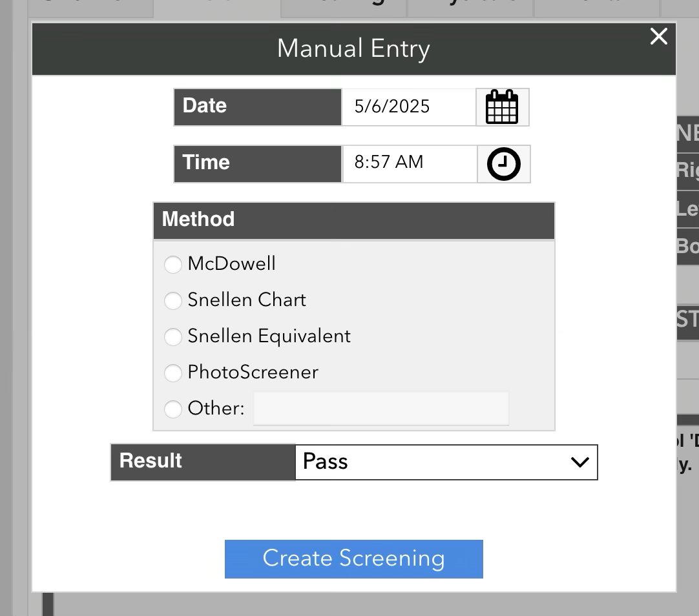This screenshot has width=699, height=616.
Task: Open the Result dropdown showing Pass
Action: [446, 462]
